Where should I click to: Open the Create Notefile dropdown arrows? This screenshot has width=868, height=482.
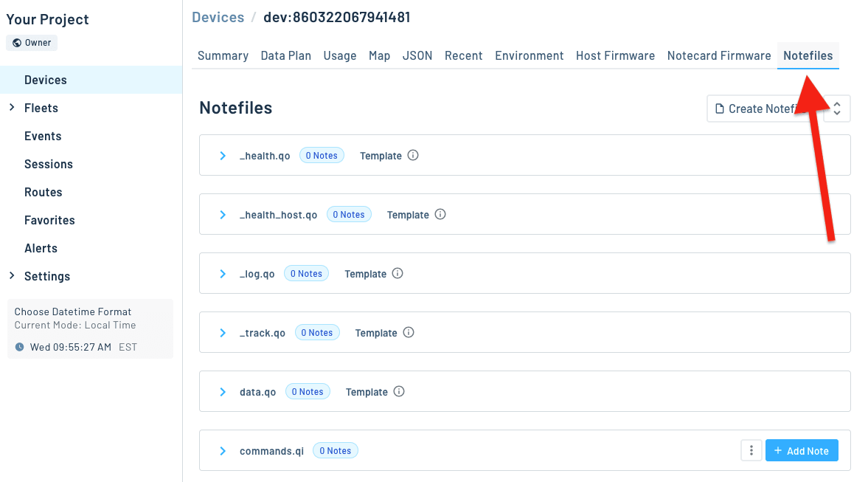coord(836,108)
